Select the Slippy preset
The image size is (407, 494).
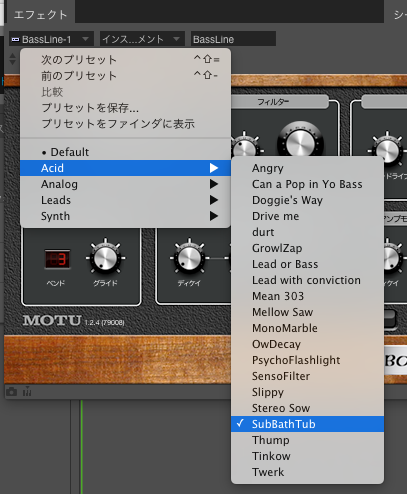[307, 392]
